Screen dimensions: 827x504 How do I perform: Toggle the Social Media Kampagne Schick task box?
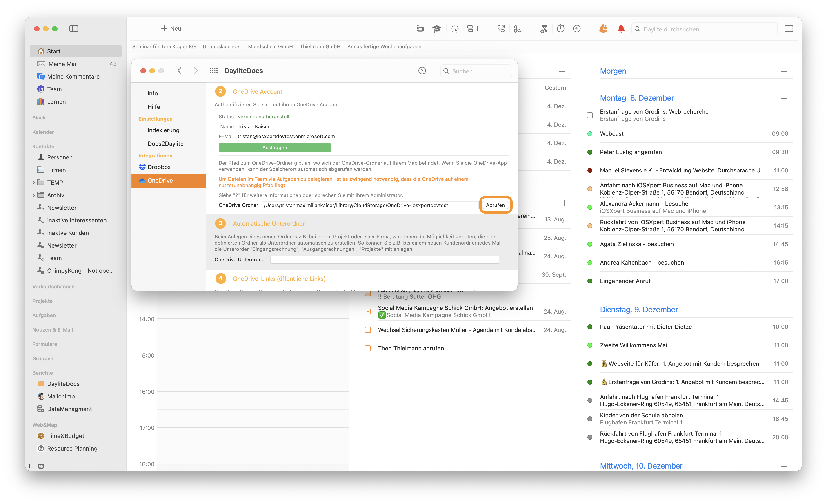coord(368,312)
